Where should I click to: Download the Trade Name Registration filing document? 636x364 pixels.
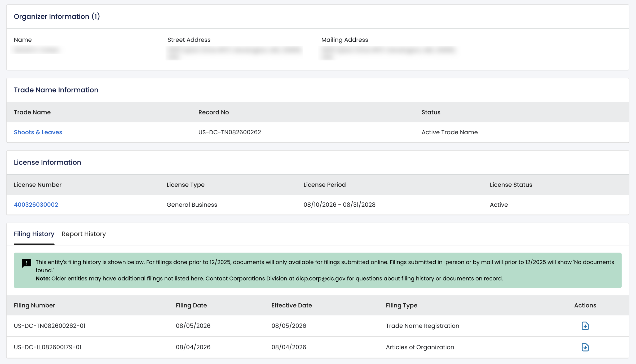[x=585, y=326]
